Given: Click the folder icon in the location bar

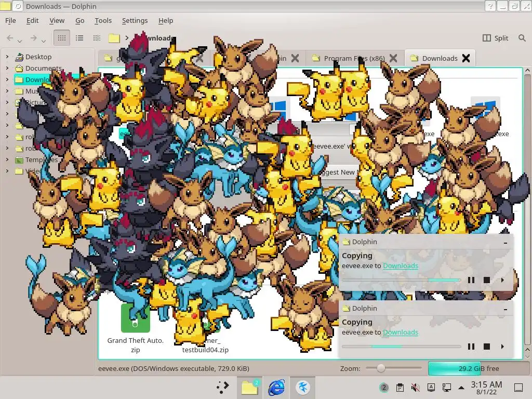Looking at the screenshot, I should click(x=114, y=38).
